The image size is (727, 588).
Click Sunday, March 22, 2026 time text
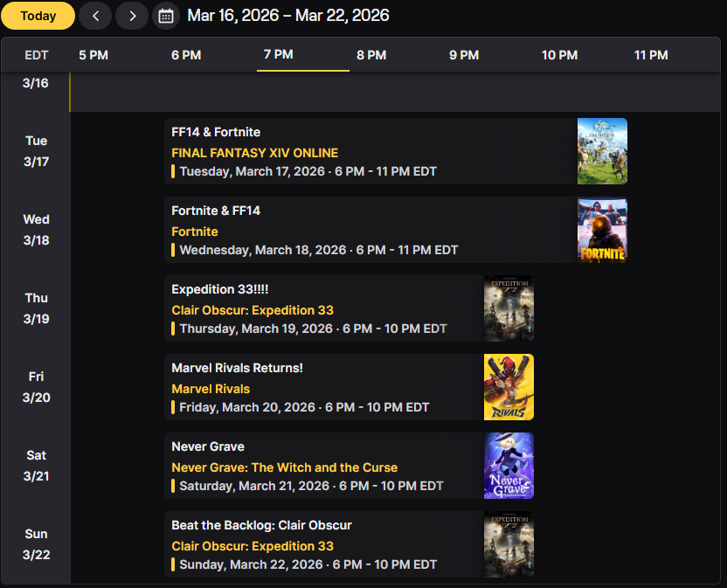(308, 564)
